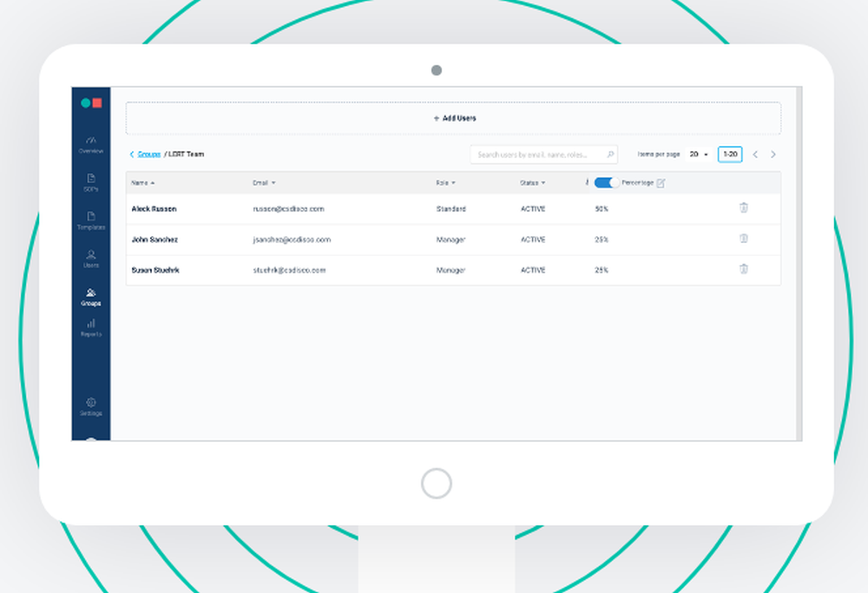This screenshot has height=593, width=868.
Task: Follow the Groups breadcrumb link
Action: coord(149,155)
